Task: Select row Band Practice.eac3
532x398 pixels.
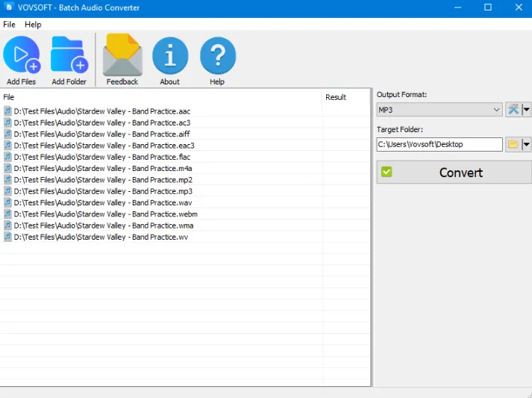Action: tap(185, 146)
